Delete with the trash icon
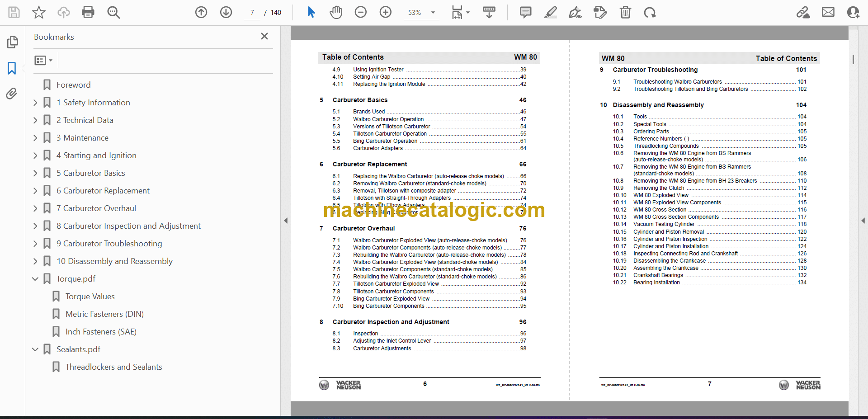Screen dimensions: 868x419 (x=625, y=12)
